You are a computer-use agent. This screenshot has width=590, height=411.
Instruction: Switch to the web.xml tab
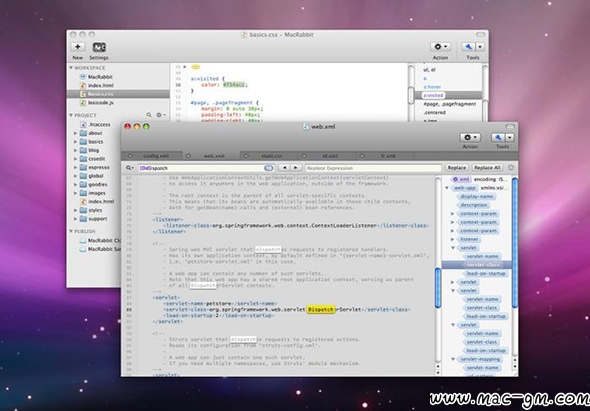click(x=211, y=155)
